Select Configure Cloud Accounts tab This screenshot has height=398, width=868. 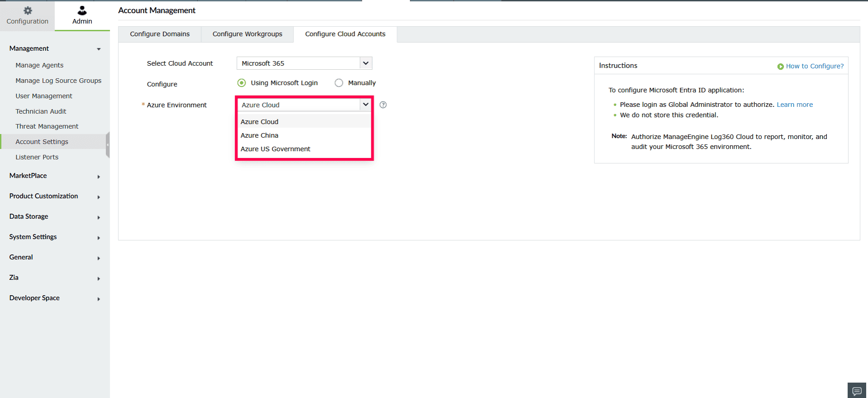click(345, 34)
